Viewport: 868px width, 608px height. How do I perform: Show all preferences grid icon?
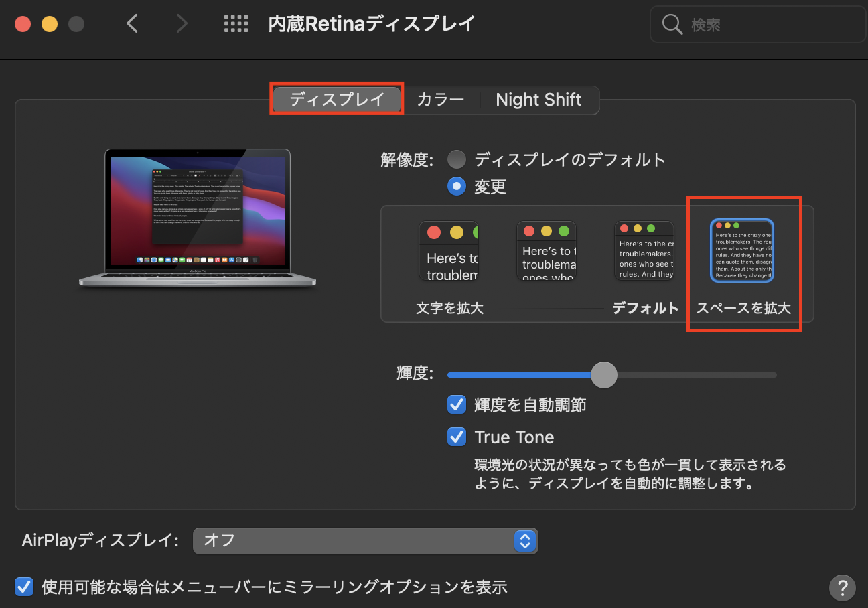[x=236, y=24]
